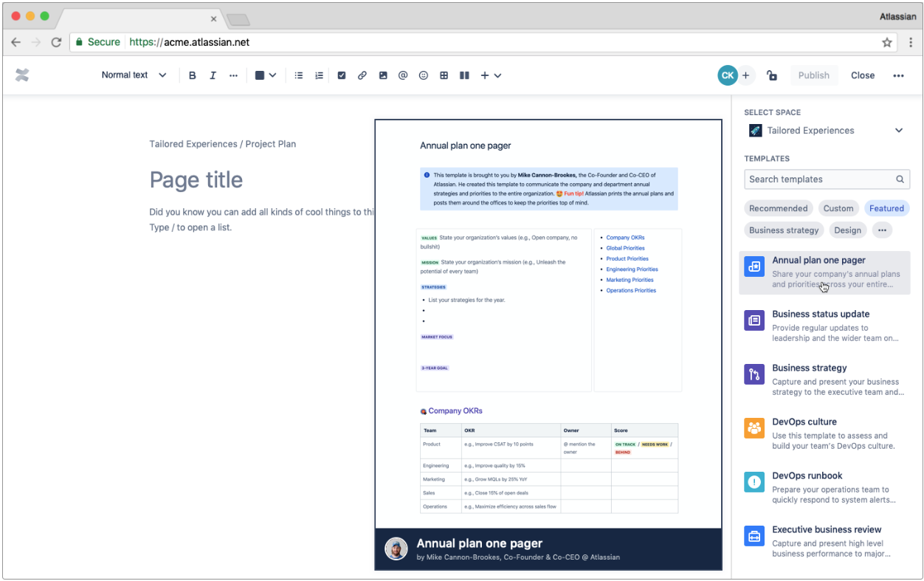Click the Close button
Viewport: 924px width, 581px height.
click(862, 75)
